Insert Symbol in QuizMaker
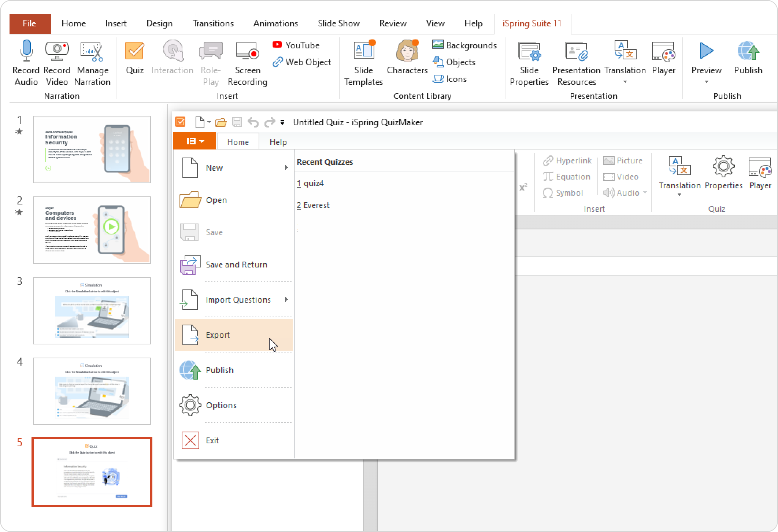 click(563, 193)
